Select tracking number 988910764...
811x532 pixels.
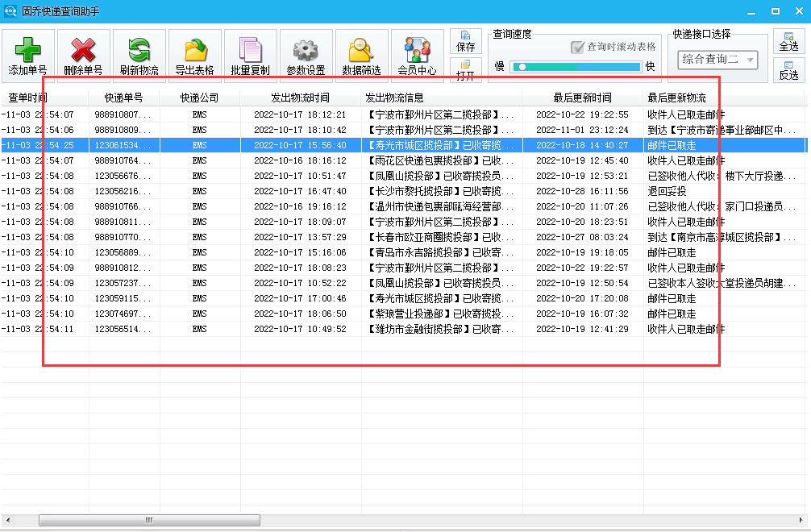pos(123,160)
